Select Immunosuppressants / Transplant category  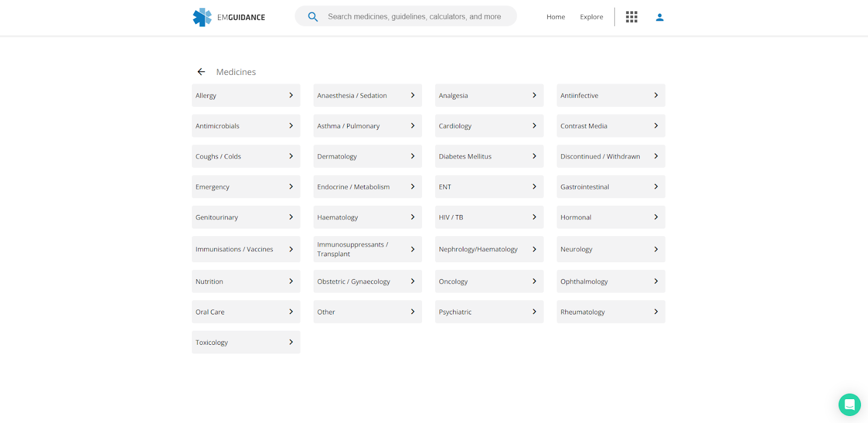(368, 249)
